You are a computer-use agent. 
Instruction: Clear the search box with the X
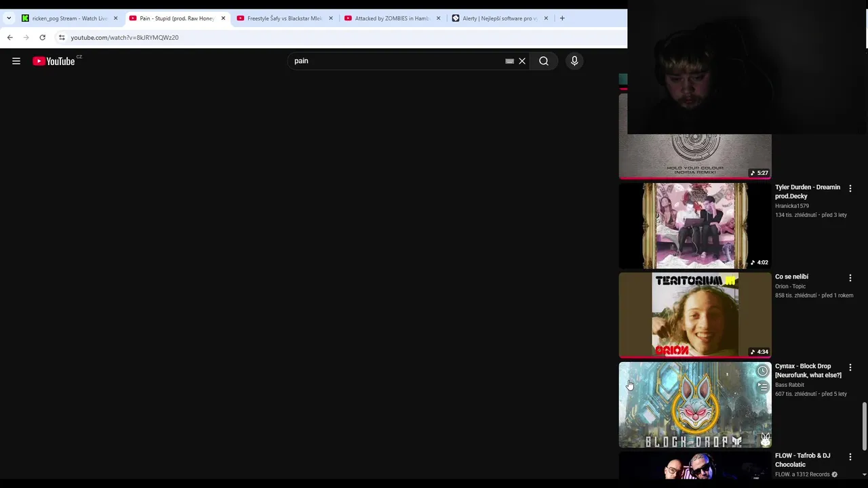pos(522,61)
